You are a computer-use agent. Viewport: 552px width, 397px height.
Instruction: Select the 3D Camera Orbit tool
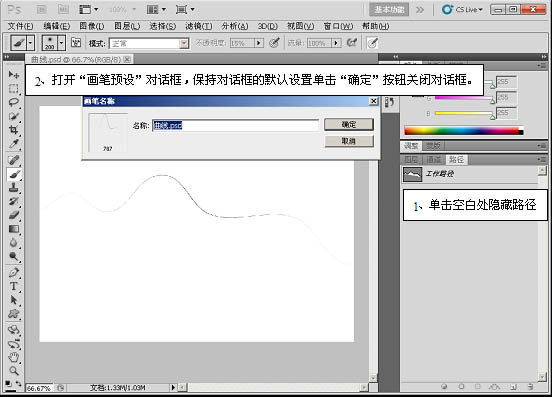point(14,344)
